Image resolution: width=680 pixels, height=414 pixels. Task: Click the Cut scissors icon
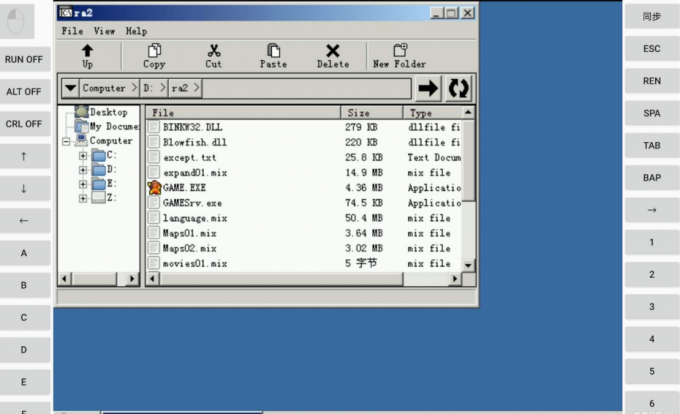pos(214,51)
